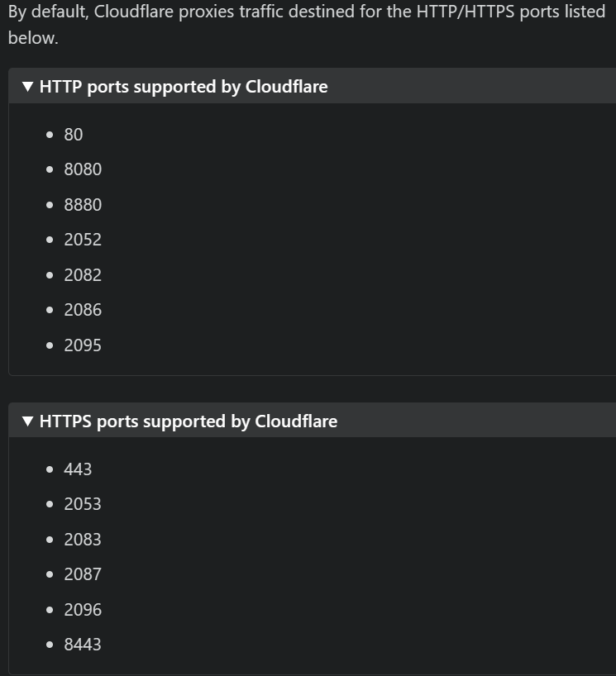Click the bullet point beside port 80
Screen dimensions: 616x676
pyautogui.click(x=50, y=135)
